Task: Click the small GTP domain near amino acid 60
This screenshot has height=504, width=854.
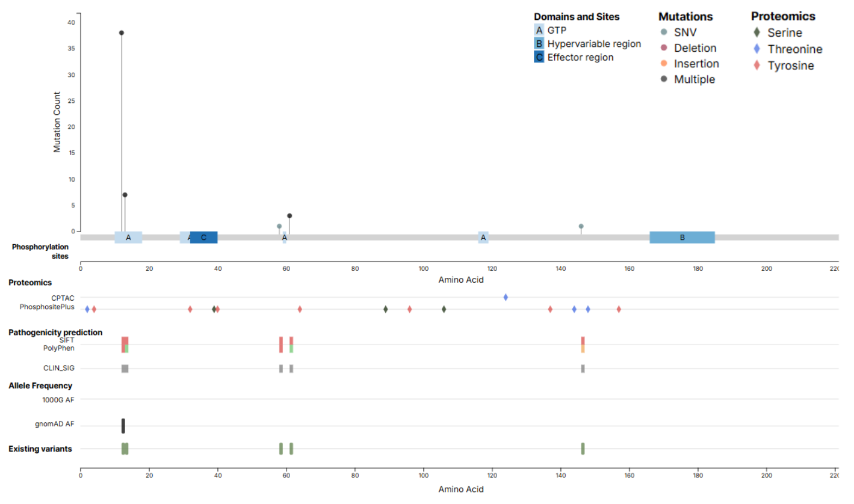Action: coord(285,238)
